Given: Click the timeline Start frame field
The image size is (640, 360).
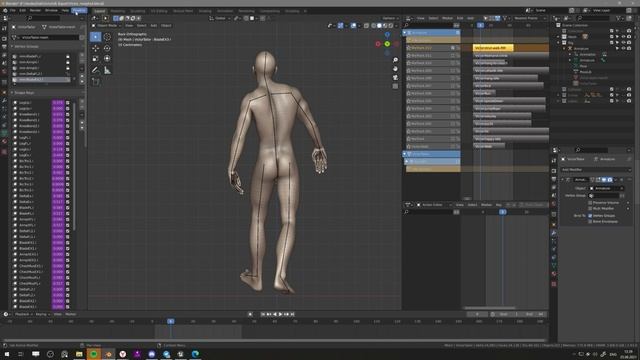Looking at the screenshot, I should (x=506, y=314).
